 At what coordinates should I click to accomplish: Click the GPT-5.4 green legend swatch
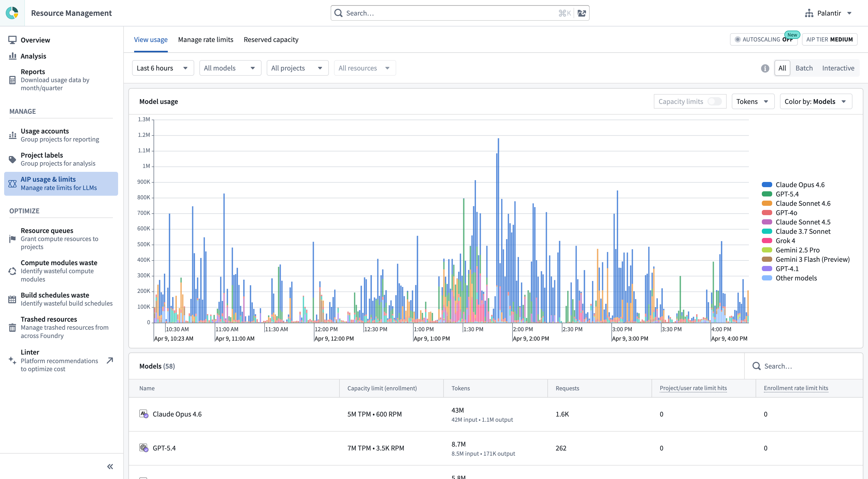767,194
